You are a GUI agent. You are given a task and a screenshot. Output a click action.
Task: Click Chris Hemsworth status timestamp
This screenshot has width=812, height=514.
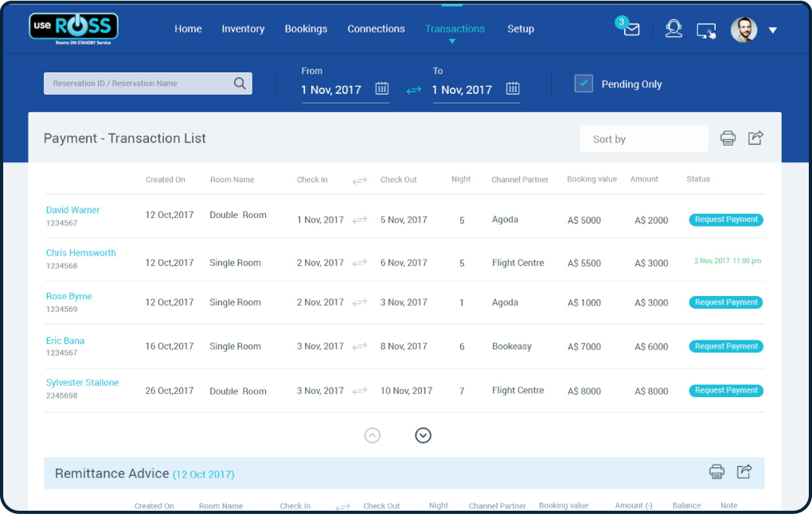(x=728, y=261)
